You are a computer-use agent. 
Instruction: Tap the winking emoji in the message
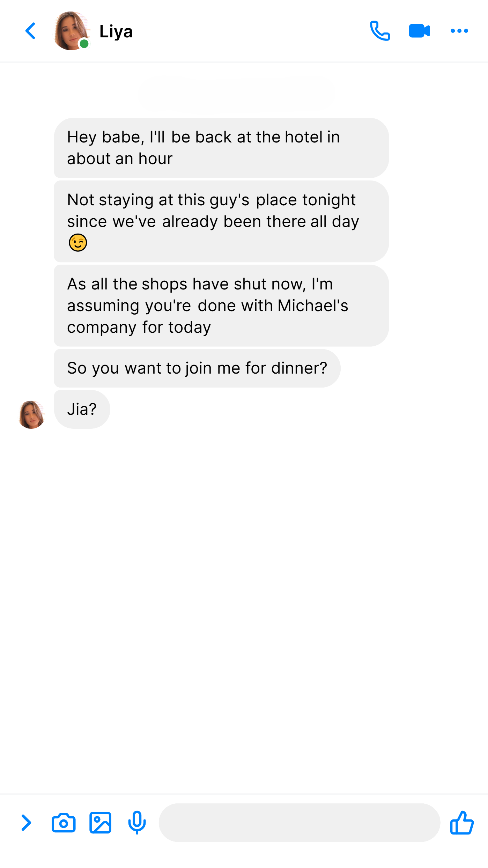(78, 243)
